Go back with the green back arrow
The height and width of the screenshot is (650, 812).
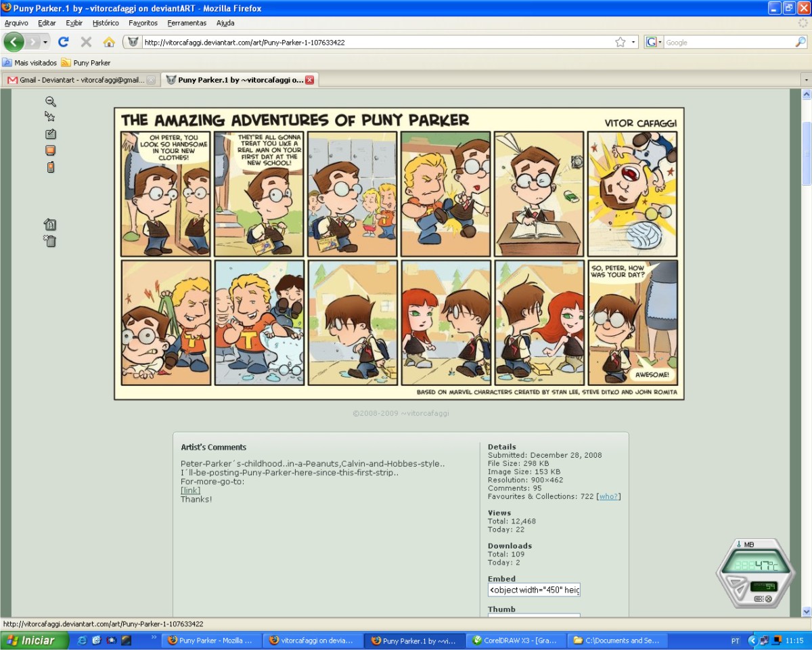(14, 42)
